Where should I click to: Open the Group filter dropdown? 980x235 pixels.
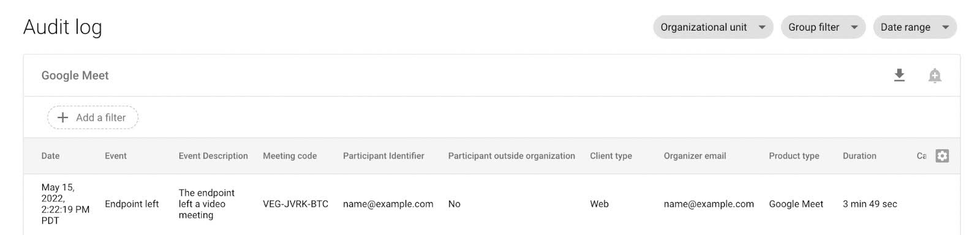823,27
